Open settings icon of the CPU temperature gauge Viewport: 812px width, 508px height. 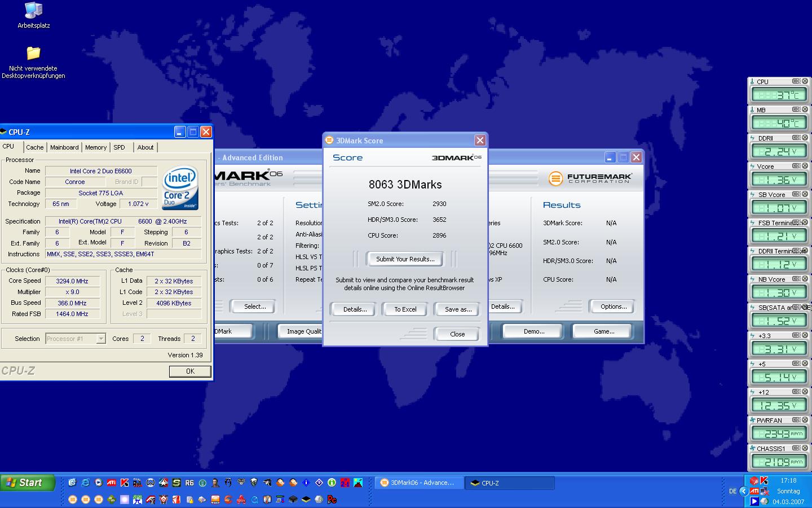796,81
